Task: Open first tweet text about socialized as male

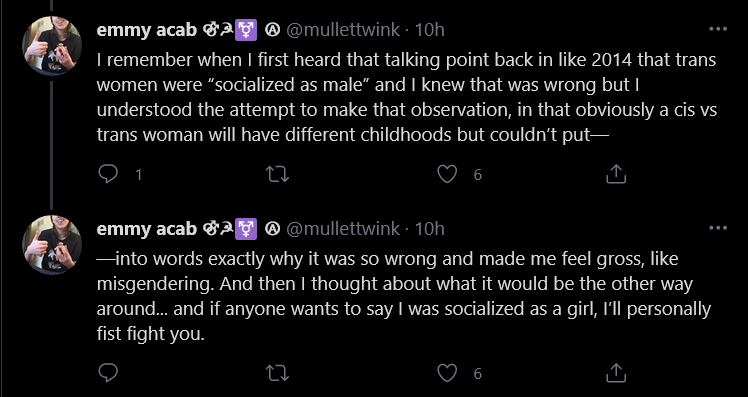Action: 407,97
